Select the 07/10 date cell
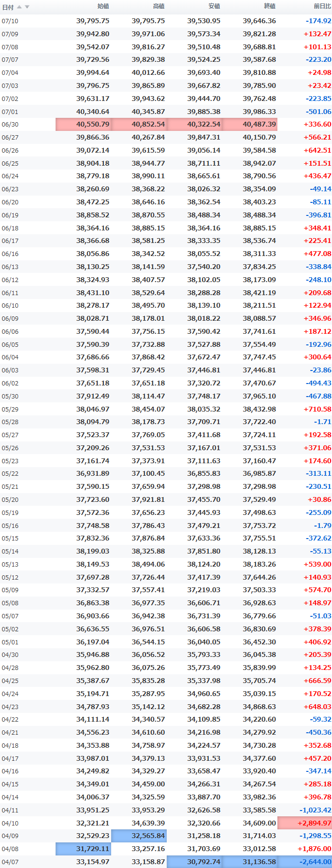Image resolution: width=332 pixels, height=868 pixels. 10,21
